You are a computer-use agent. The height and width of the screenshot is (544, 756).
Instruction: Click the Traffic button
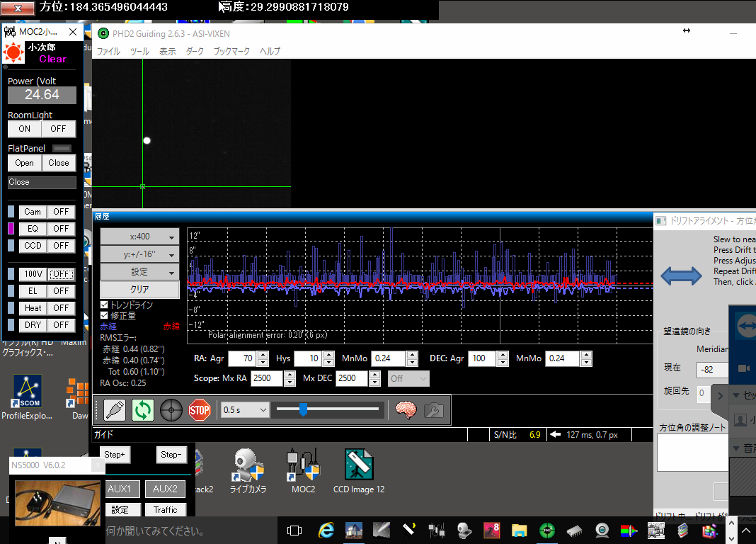pos(166,510)
